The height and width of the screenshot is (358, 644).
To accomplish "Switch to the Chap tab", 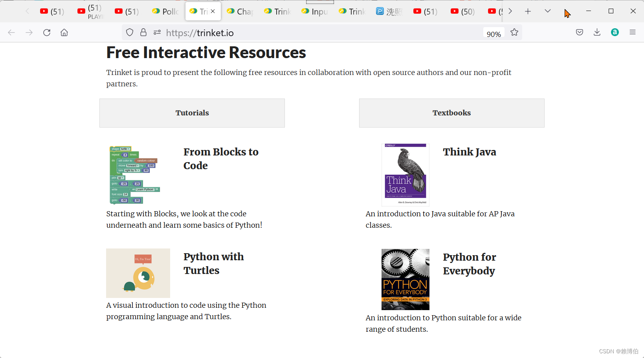I will pyautogui.click(x=240, y=11).
